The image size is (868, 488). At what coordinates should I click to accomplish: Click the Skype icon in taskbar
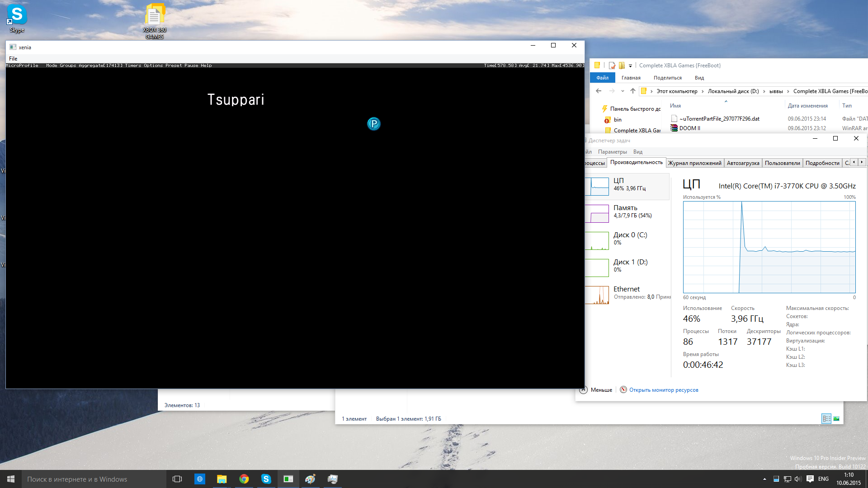(x=266, y=479)
